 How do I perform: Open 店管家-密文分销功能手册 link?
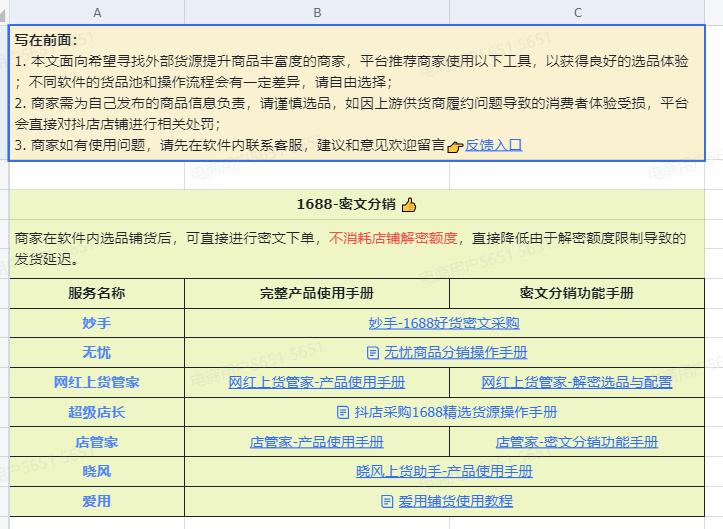click(577, 442)
